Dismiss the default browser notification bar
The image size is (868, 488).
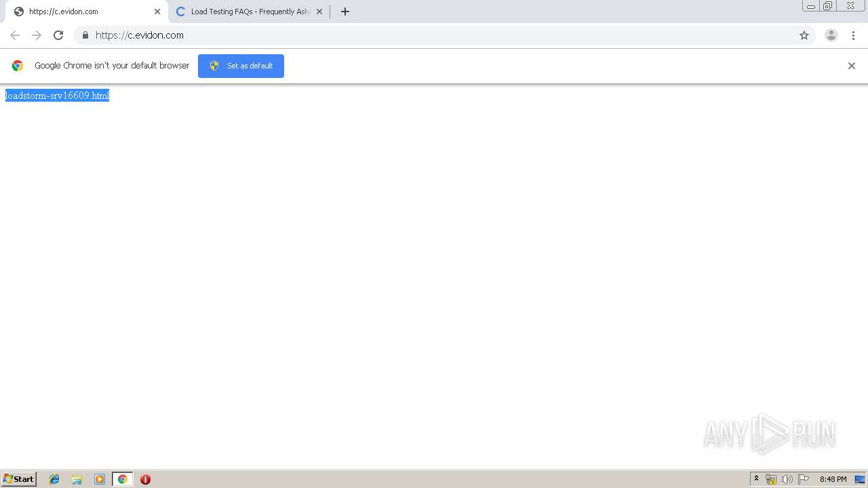point(852,66)
